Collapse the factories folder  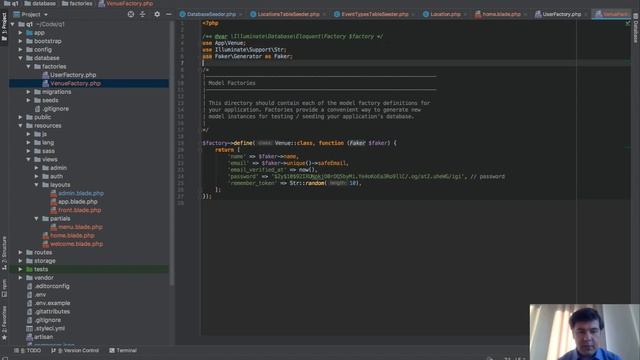(29, 67)
